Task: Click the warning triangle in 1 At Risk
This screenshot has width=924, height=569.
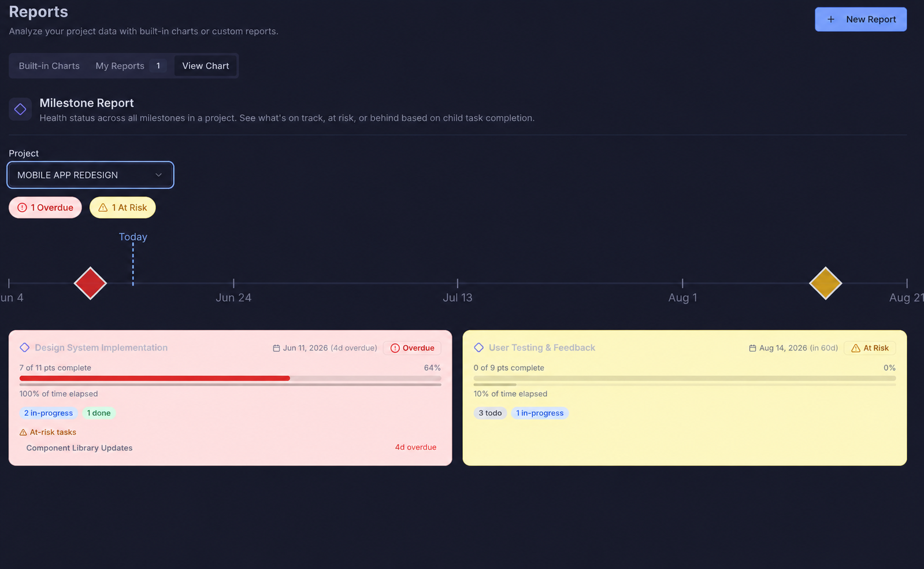Action: (103, 208)
